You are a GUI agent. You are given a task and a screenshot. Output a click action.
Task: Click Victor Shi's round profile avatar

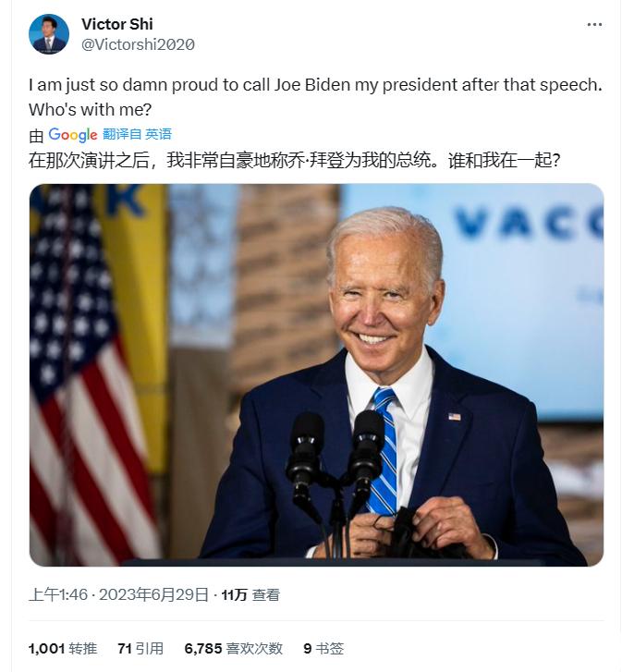[49, 34]
